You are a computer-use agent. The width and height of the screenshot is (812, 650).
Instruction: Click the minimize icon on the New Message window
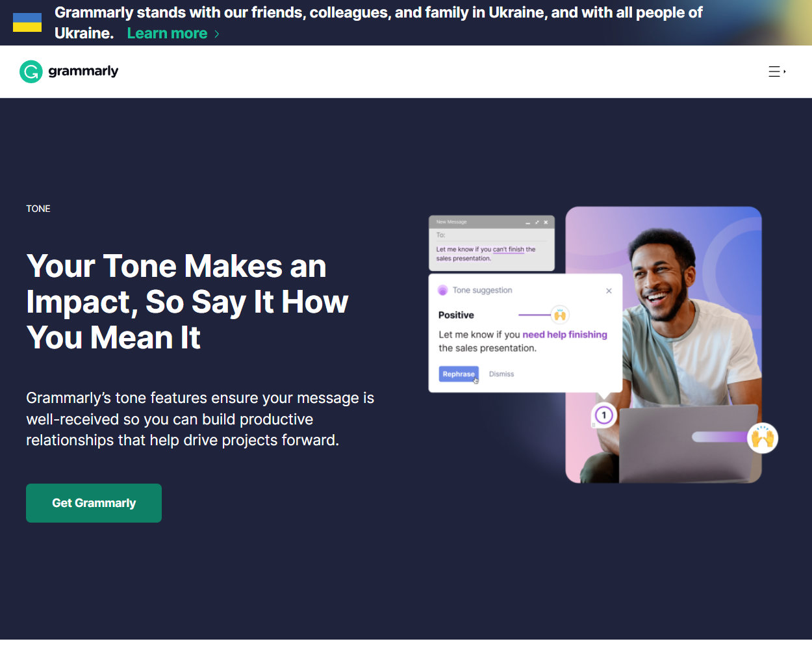pos(528,222)
